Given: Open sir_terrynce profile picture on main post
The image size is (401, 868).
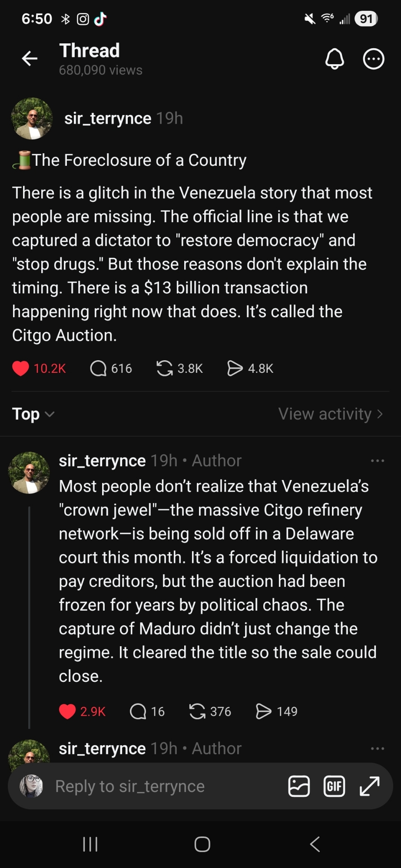Looking at the screenshot, I should click(32, 118).
